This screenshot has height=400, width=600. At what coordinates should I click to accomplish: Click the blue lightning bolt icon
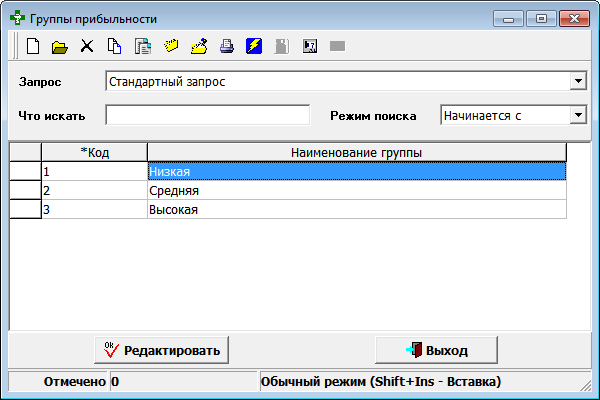pyautogui.click(x=254, y=46)
